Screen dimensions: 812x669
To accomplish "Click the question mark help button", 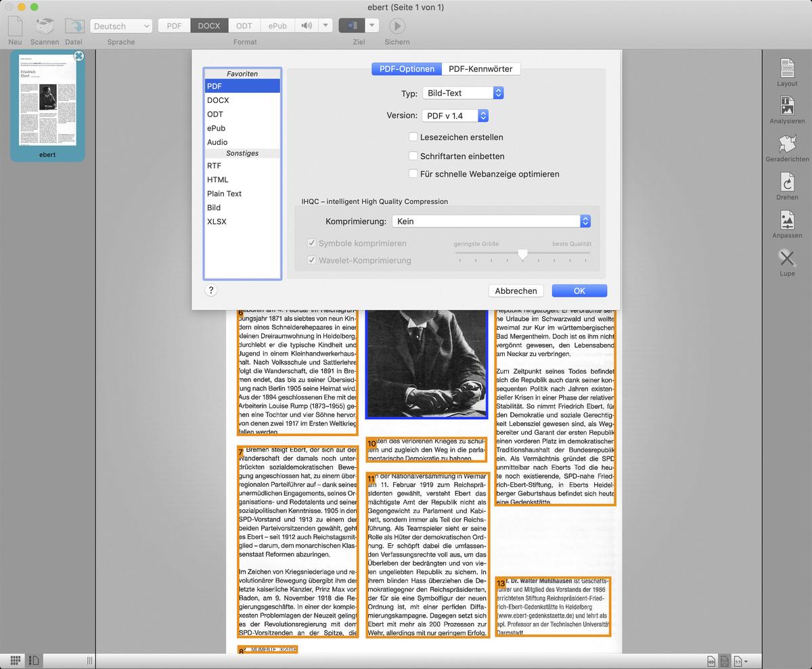I will click(x=210, y=290).
